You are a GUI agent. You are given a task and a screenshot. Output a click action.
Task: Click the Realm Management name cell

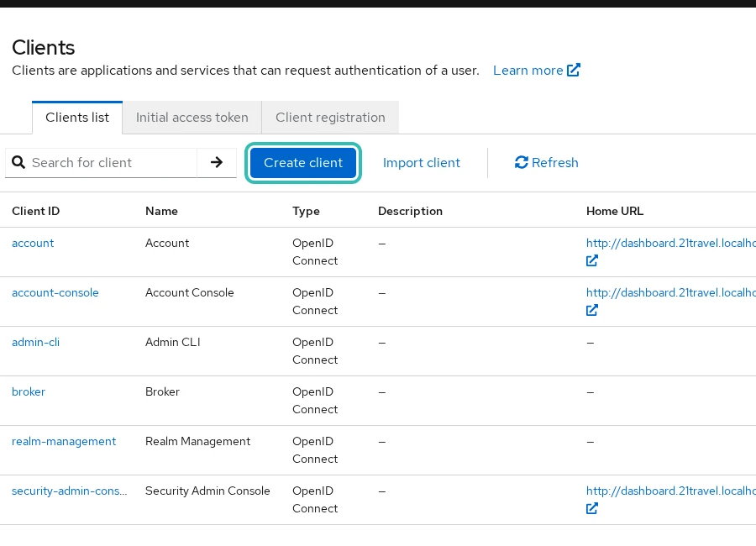tap(197, 441)
